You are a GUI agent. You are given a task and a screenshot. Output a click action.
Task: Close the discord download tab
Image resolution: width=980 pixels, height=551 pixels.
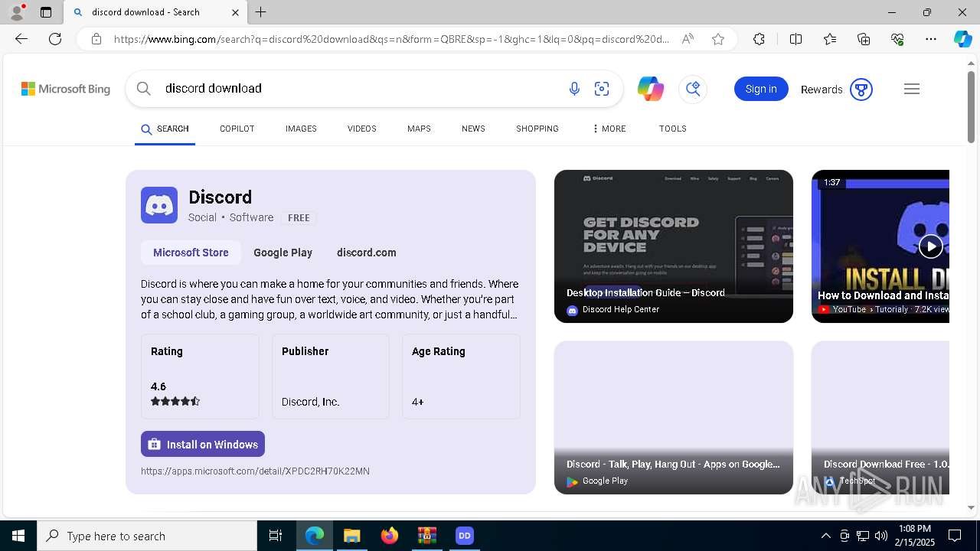pyautogui.click(x=235, y=12)
